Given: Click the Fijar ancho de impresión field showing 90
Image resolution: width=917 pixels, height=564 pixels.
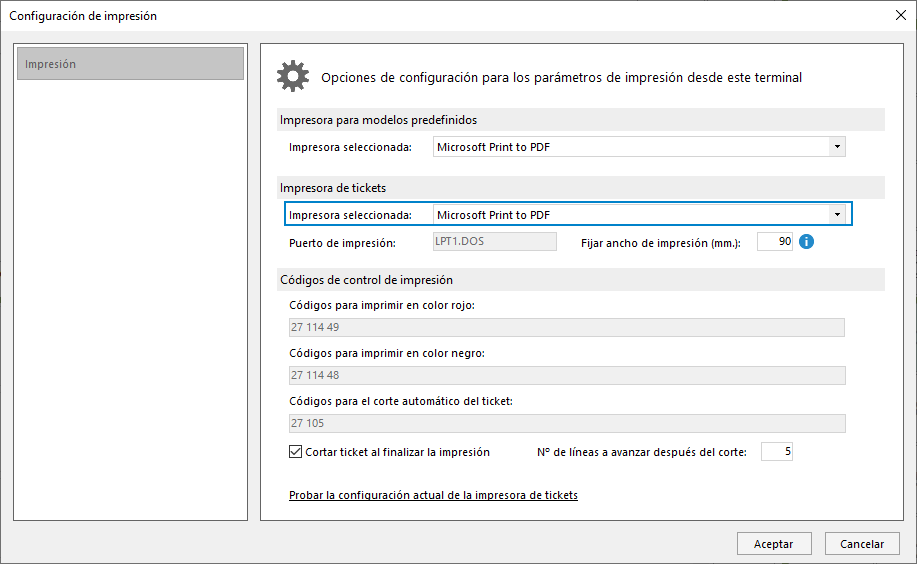Looking at the screenshot, I should tap(775, 242).
